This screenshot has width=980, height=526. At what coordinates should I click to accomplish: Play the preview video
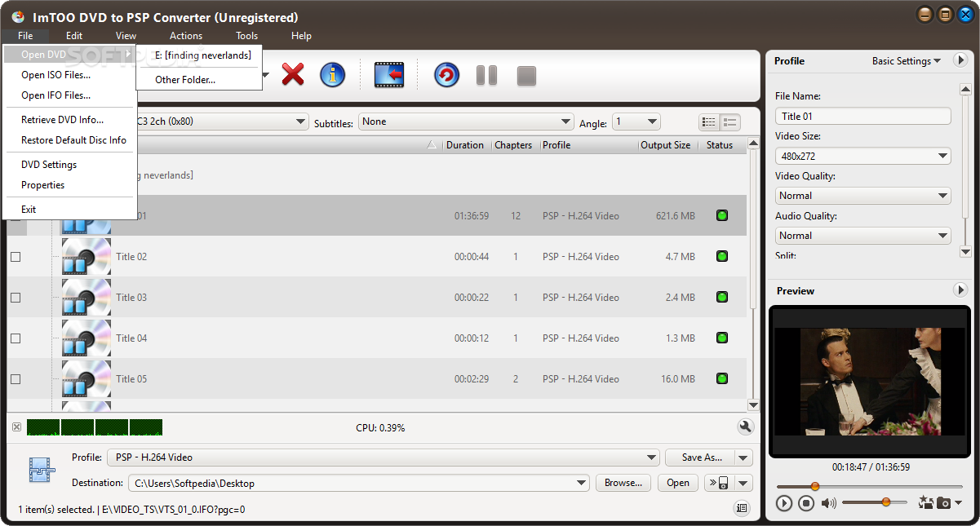point(784,503)
